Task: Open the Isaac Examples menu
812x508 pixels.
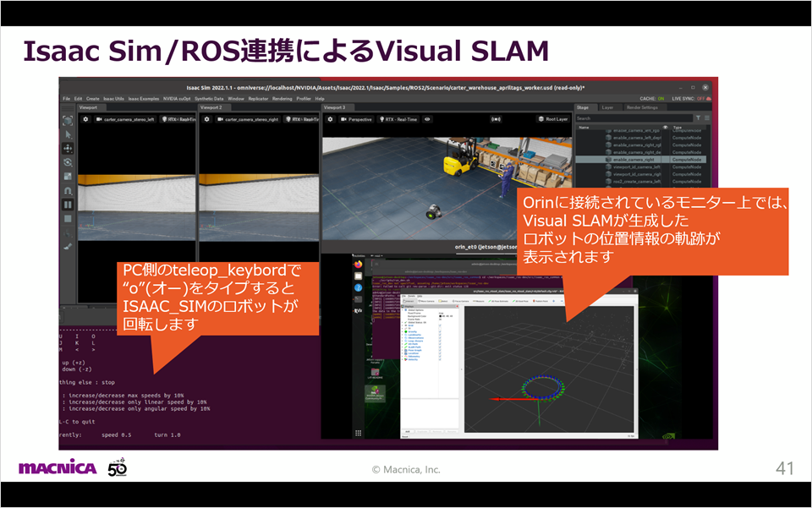Action: tap(144, 99)
